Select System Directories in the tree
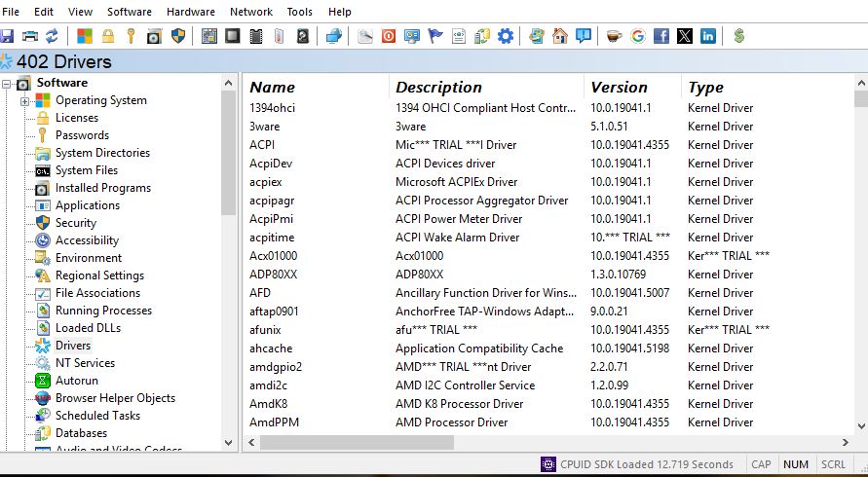 pos(102,153)
